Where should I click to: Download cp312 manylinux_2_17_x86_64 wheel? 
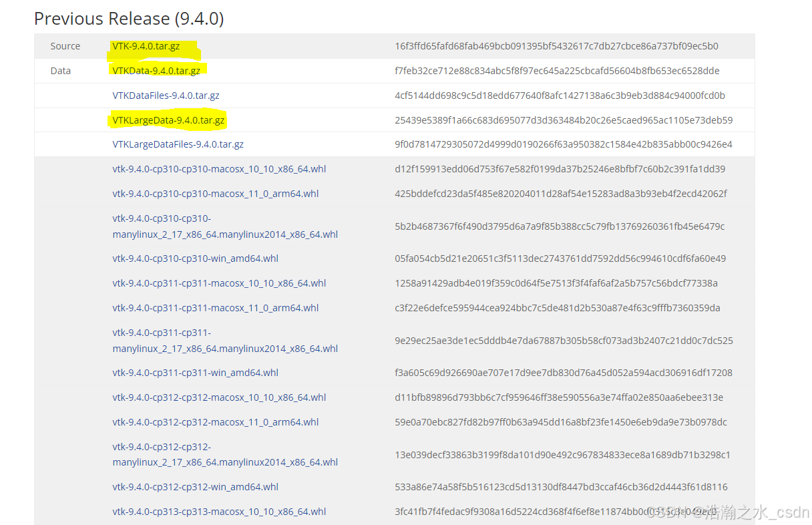tap(225, 454)
